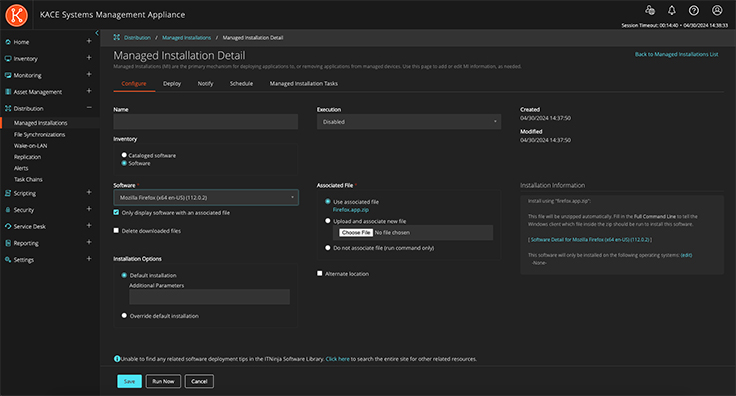Select Use associated file option

328,201
